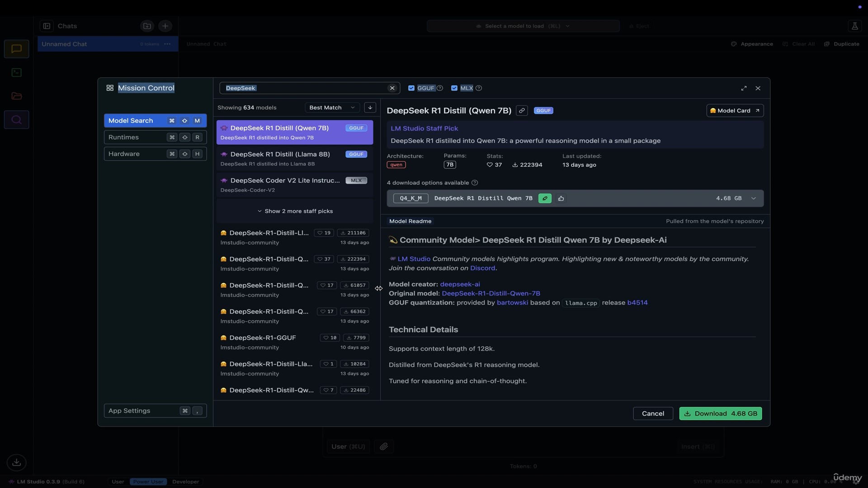Image resolution: width=868 pixels, height=488 pixels.
Task: Select result with 61057 downloads
Action: pyautogui.click(x=295, y=290)
